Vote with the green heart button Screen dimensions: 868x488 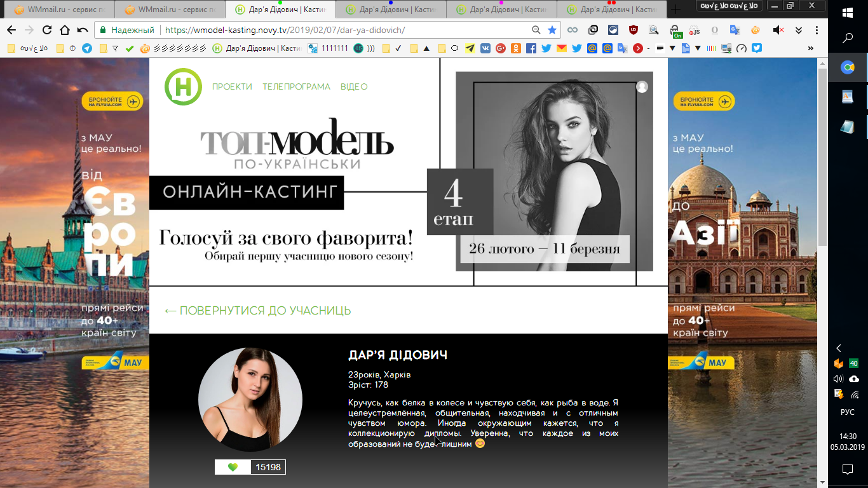click(x=233, y=467)
